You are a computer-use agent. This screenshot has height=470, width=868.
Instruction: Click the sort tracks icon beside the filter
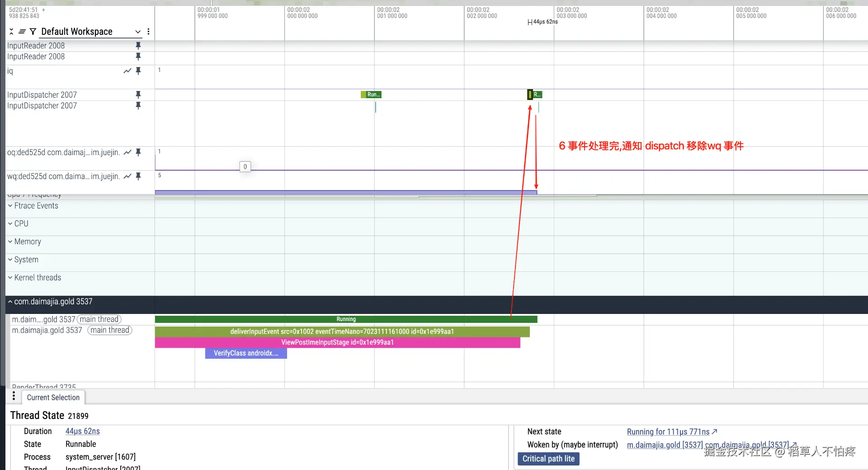point(22,32)
